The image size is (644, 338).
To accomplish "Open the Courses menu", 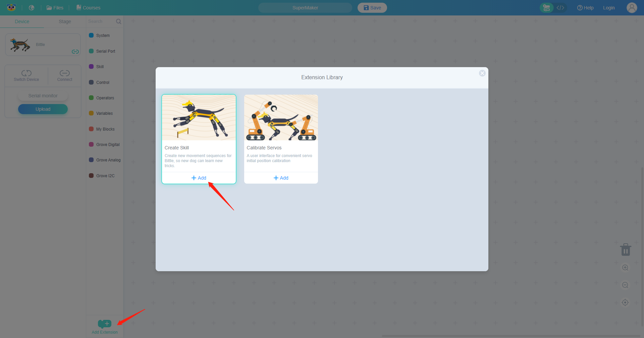I will (x=89, y=8).
